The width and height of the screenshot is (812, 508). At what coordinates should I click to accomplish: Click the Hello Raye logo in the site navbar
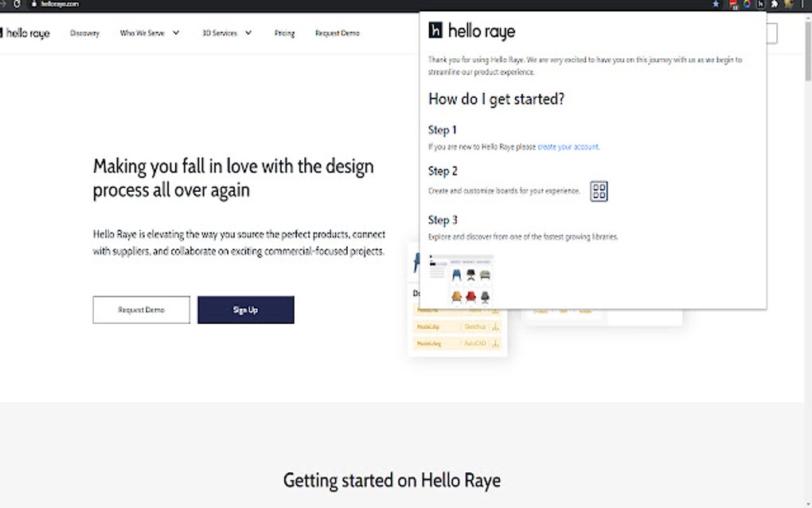point(27,33)
